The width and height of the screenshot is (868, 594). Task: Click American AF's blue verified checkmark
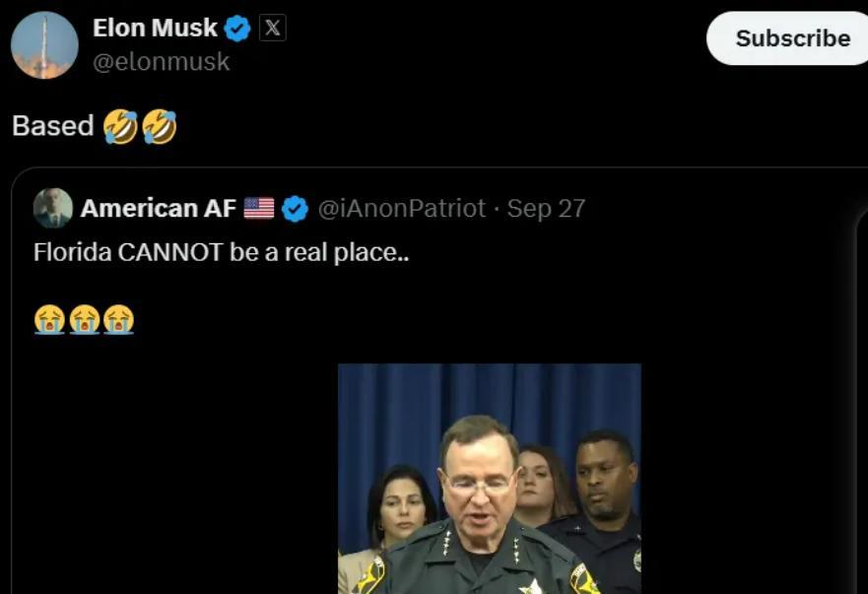click(295, 208)
